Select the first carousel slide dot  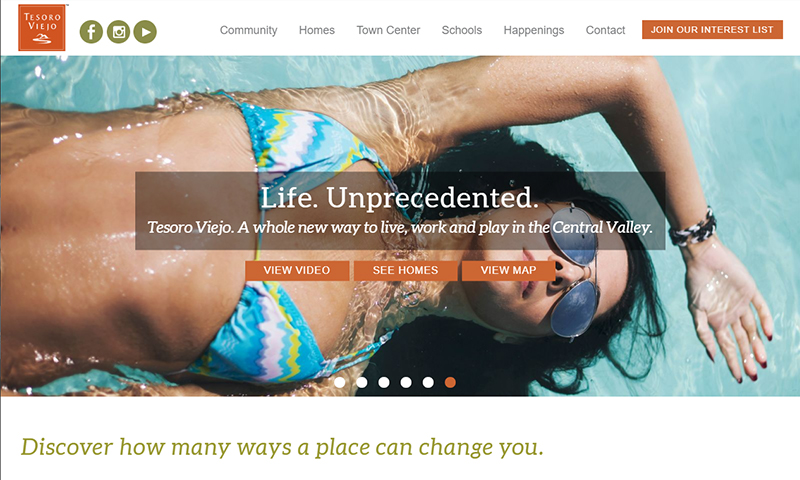pos(340,382)
